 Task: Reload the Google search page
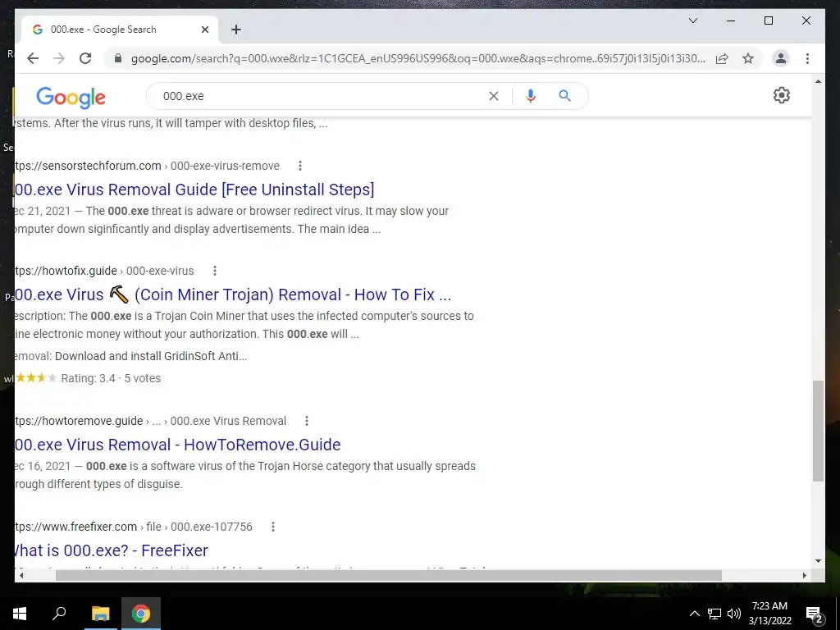point(85,58)
